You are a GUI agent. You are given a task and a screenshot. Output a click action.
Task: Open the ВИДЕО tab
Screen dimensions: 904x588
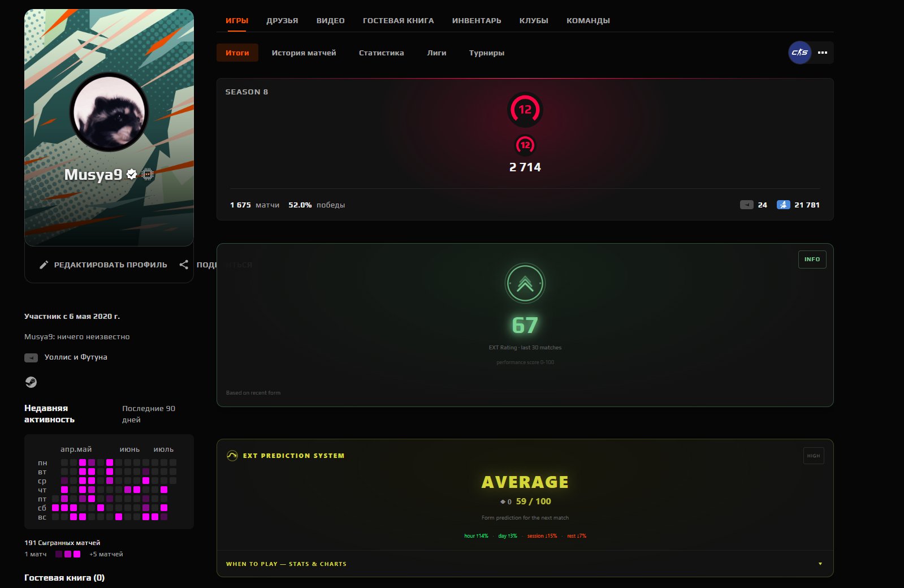(330, 20)
